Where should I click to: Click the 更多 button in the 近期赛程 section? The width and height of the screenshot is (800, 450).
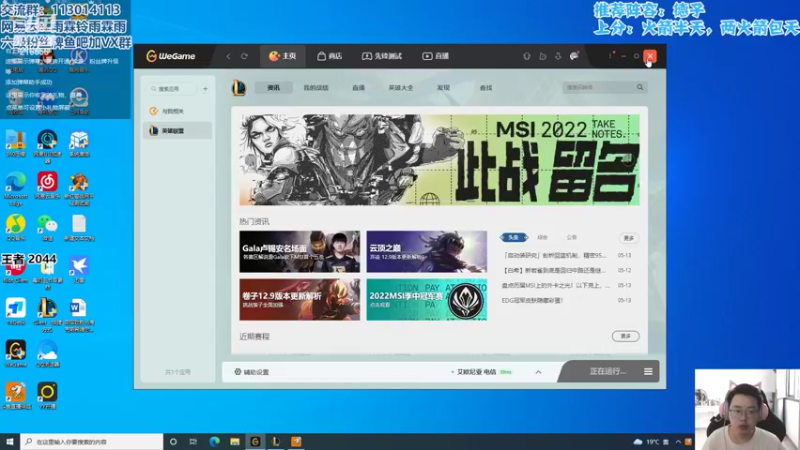click(626, 336)
